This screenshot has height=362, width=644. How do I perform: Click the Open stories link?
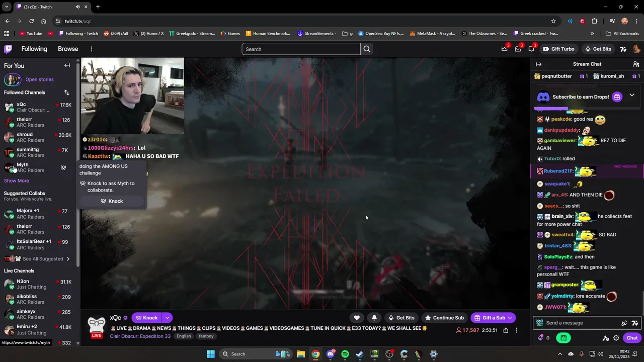39,79
